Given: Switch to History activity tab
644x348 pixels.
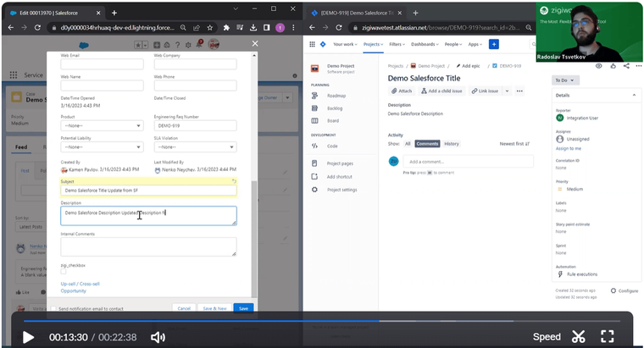Looking at the screenshot, I should [x=452, y=144].
